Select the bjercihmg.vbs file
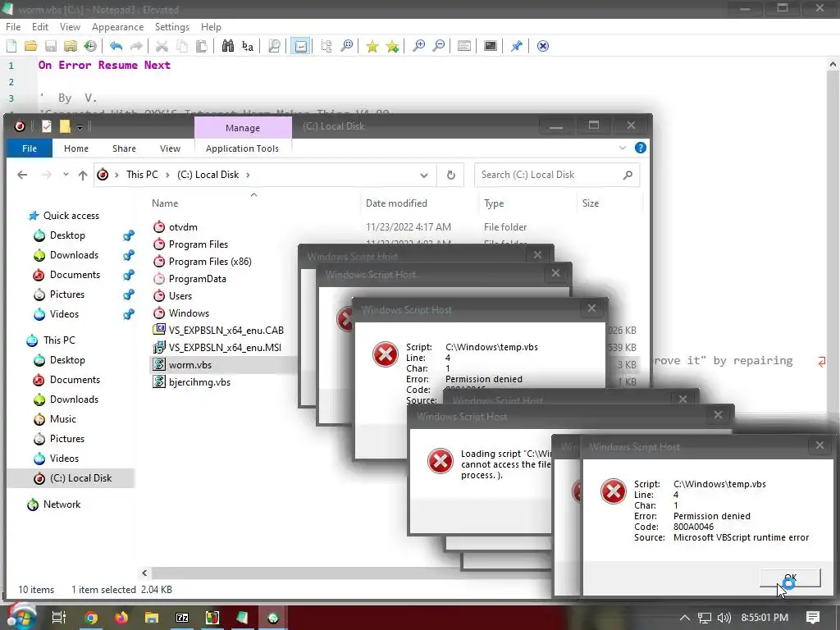The width and height of the screenshot is (840, 630). pos(199,382)
